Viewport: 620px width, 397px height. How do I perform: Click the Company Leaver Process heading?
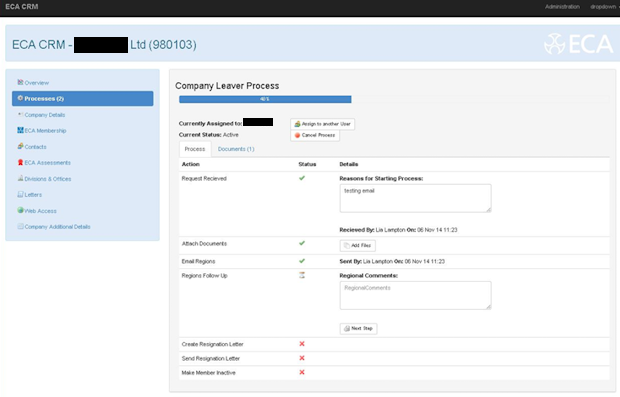point(227,86)
